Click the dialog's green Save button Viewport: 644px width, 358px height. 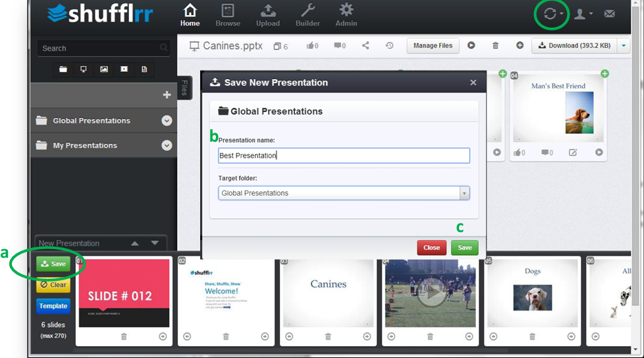pos(464,247)
